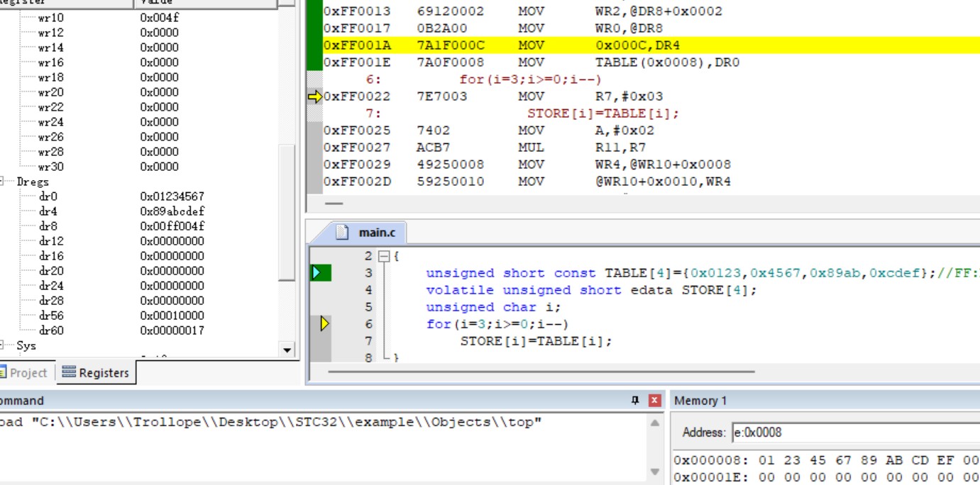Click the Load command text in Command window
Viewport: 980px width, 485px height.
(271, 423)
